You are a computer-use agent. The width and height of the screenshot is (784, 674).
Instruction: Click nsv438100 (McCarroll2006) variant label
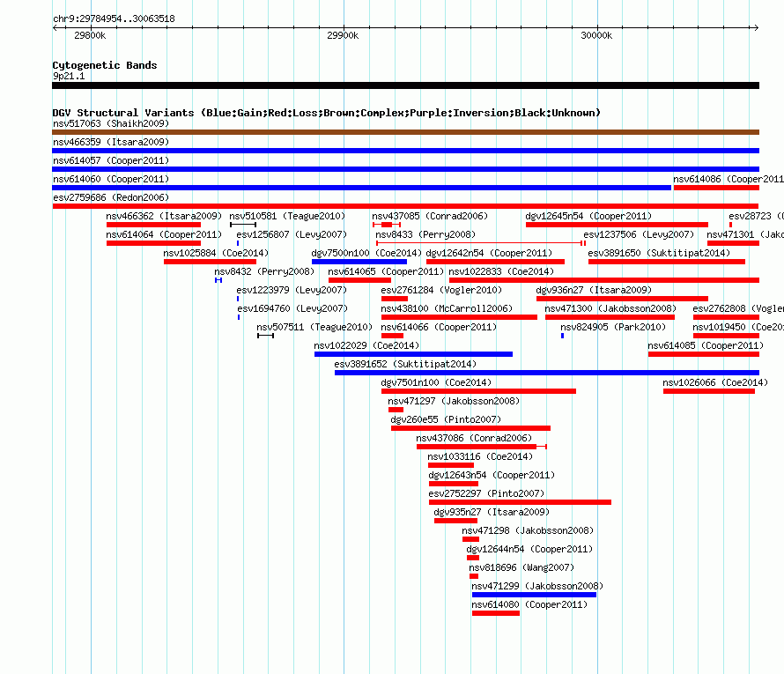click(x=447, y=308)
